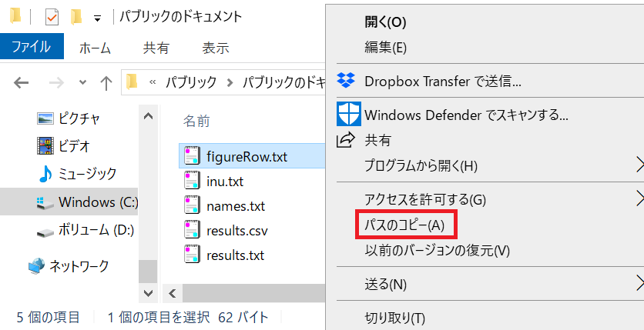Click the results.csv file icon
Image resolution: width=644 pixels, height=330 pixels.
(193, 230)
